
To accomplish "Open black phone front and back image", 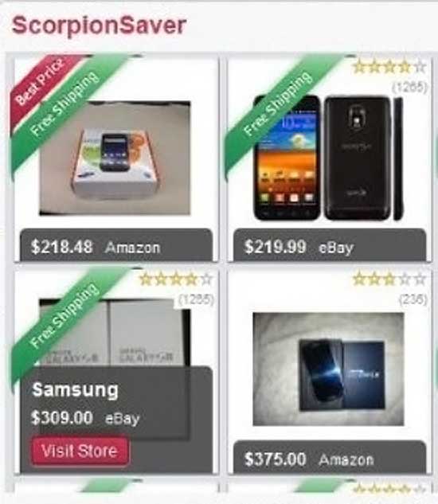I will point(328,158).
